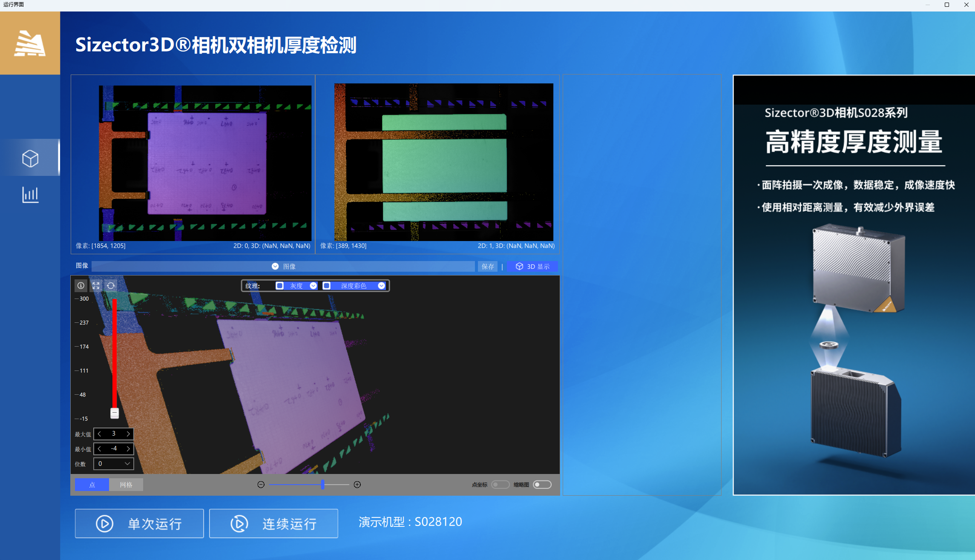Increase the 最小值 value

(x=128, y=449)
